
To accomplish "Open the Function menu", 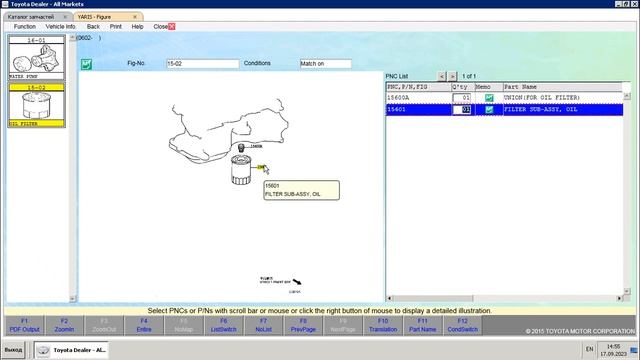I will pos(25,27).
